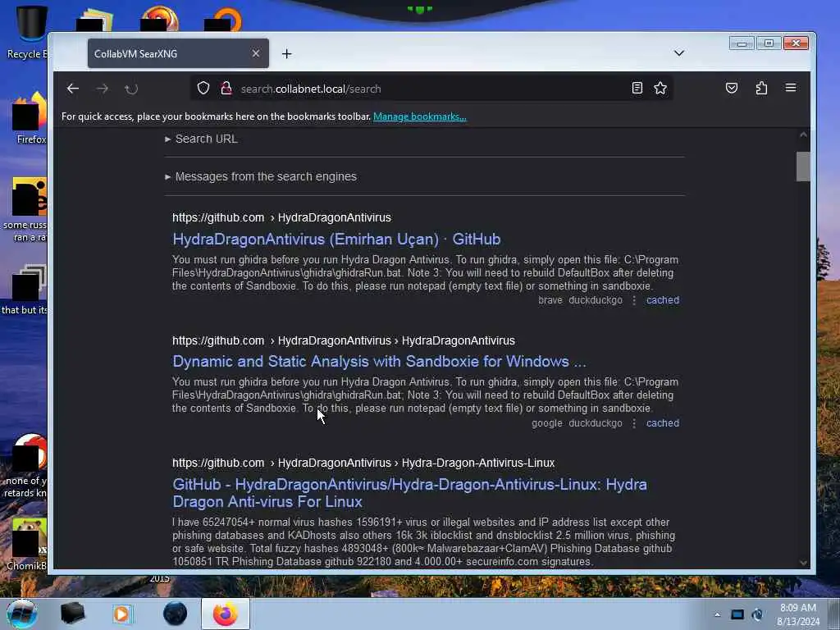Close the CollabVM SearXNG tab
The image size is (840, 630).
(256, 53)
